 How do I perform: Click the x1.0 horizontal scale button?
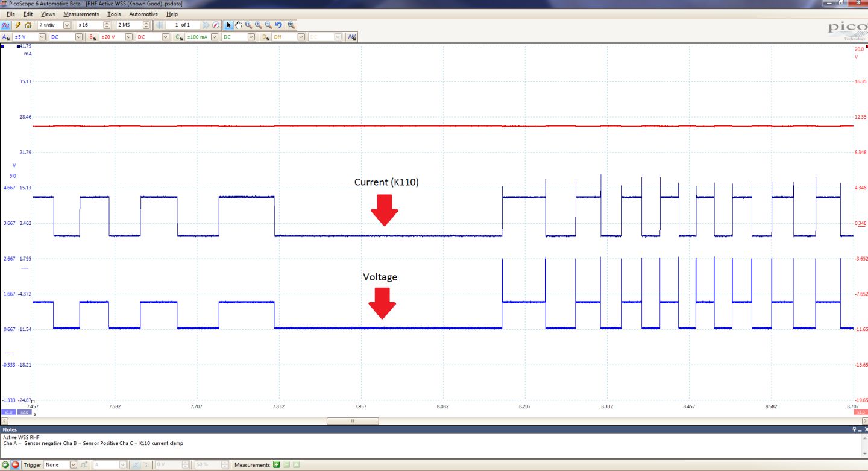point(8,412)
